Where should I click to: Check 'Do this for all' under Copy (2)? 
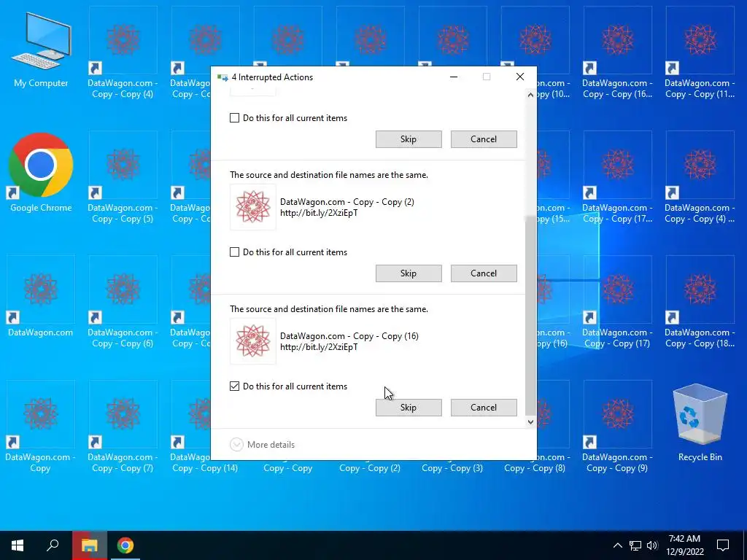234,252
